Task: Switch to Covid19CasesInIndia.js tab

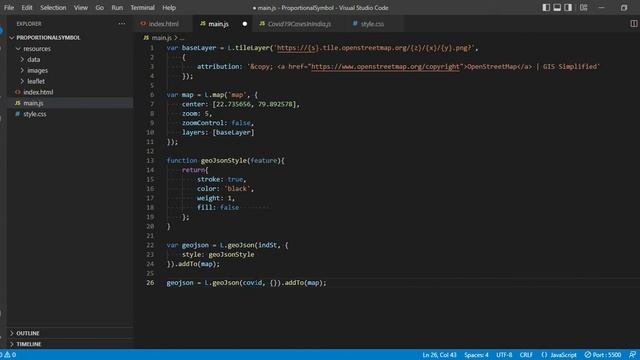Action: coord(299,24)
